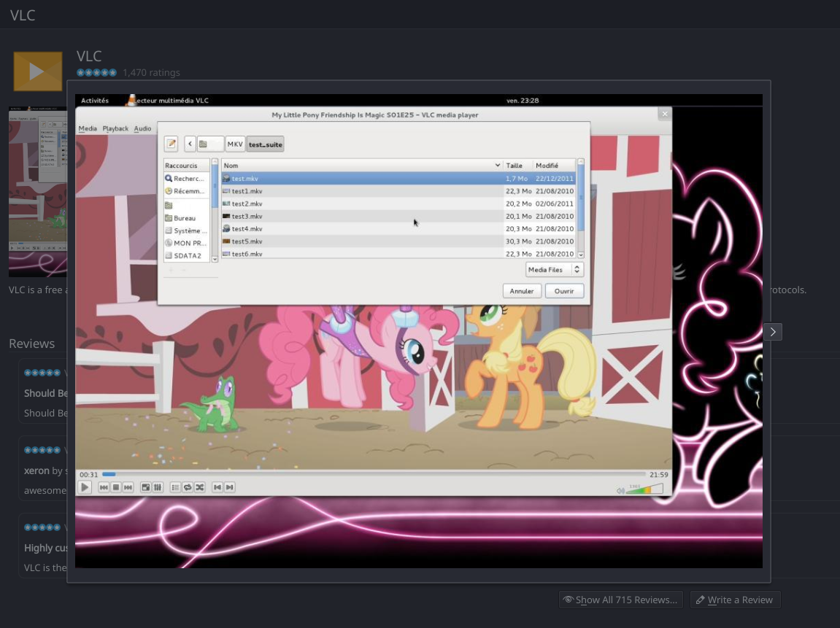Open extended settings equalizer icon
The width and height of the screenshot is (840, 628).
click(x=158, y=487)
